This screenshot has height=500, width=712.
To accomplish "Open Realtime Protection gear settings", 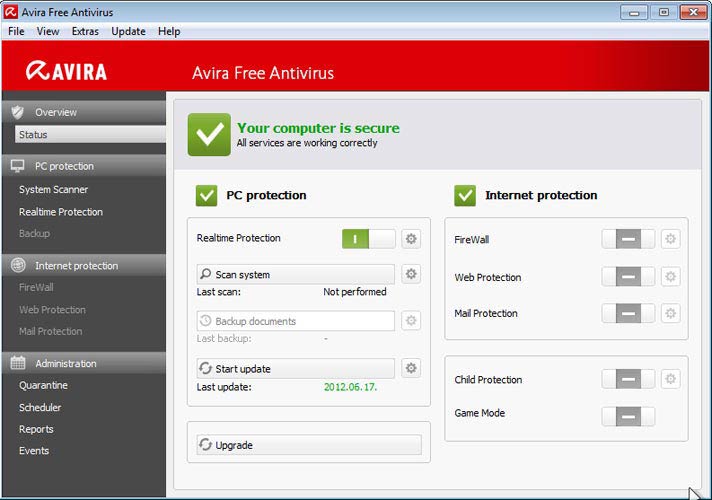I will [x=411, y=239].
